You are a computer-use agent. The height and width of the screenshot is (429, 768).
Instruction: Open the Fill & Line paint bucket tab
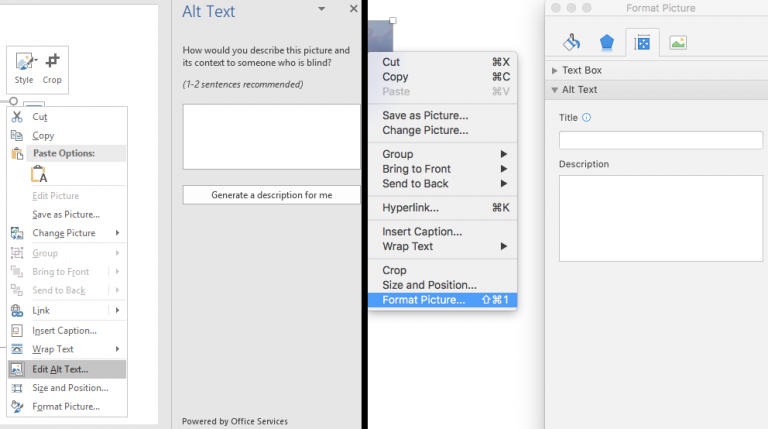pyautogui.click(x=571, y=42)
